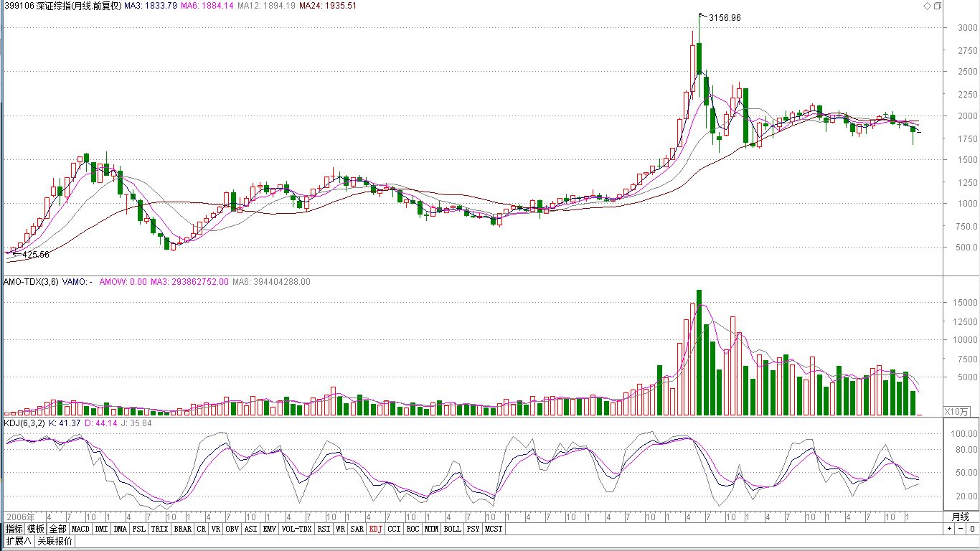Click the 3000 price axis label

(x=967, y=28)
